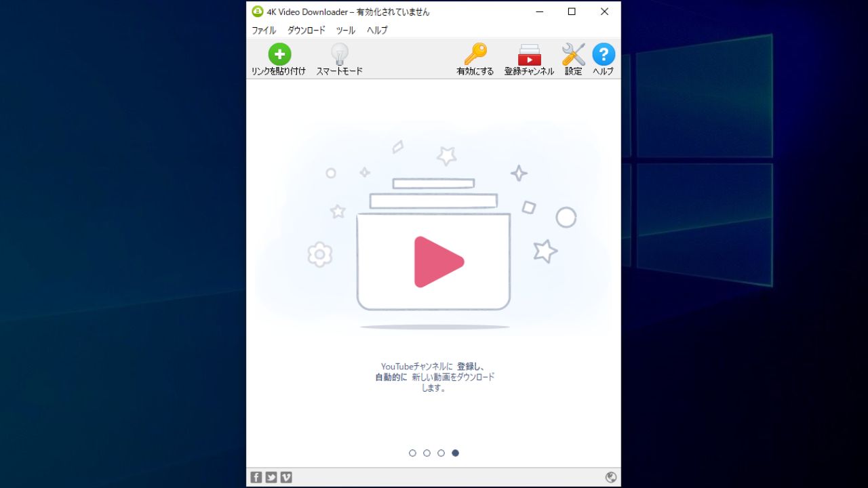Screen dimensions: 868x488
Task: Open the ダウンロード menu
Action: coord(307,30)
